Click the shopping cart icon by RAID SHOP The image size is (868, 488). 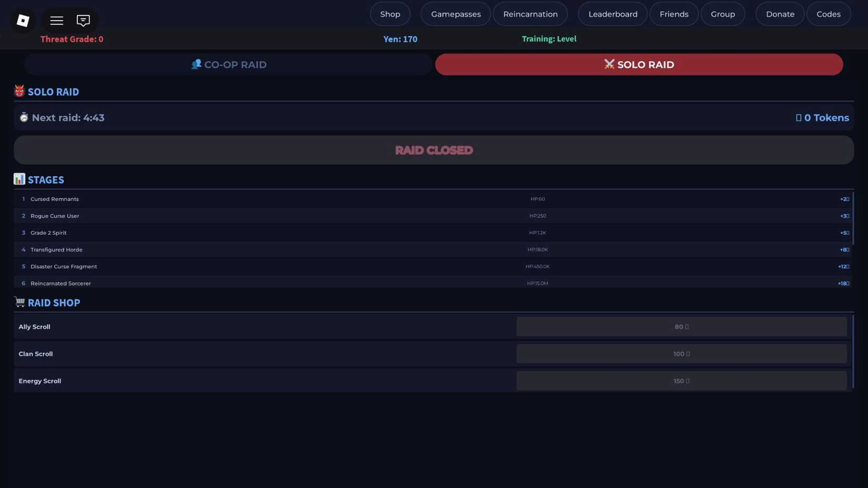[x=19, y=302]
